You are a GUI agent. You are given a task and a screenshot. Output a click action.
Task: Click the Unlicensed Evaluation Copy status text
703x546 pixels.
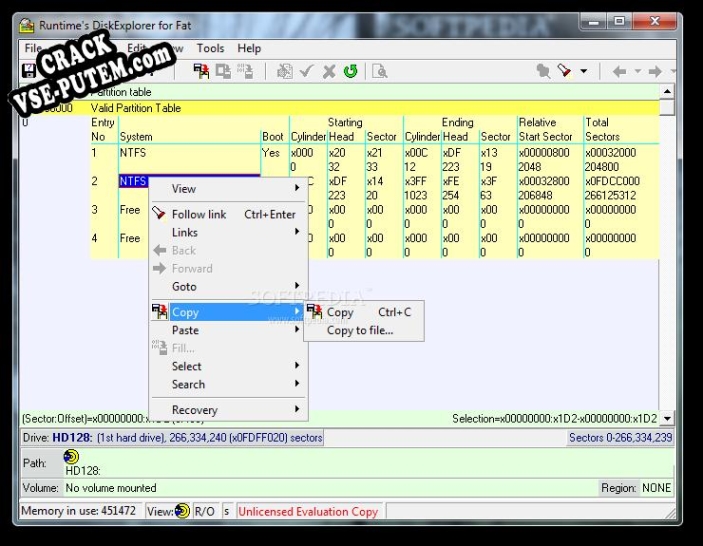point(308,511)
